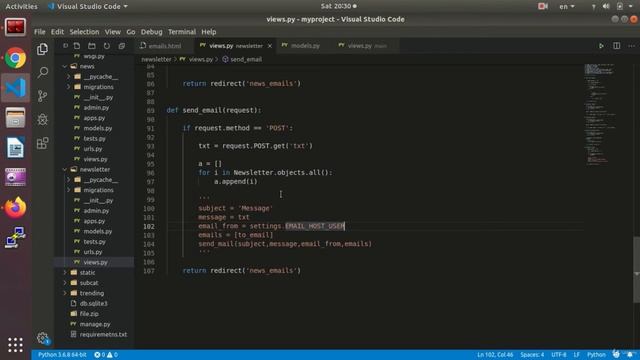Image resolution: width=640 pixels, height=360 pixels.
Task: Click newsletter in the breadcrumb path
Action: pos(156,60)
